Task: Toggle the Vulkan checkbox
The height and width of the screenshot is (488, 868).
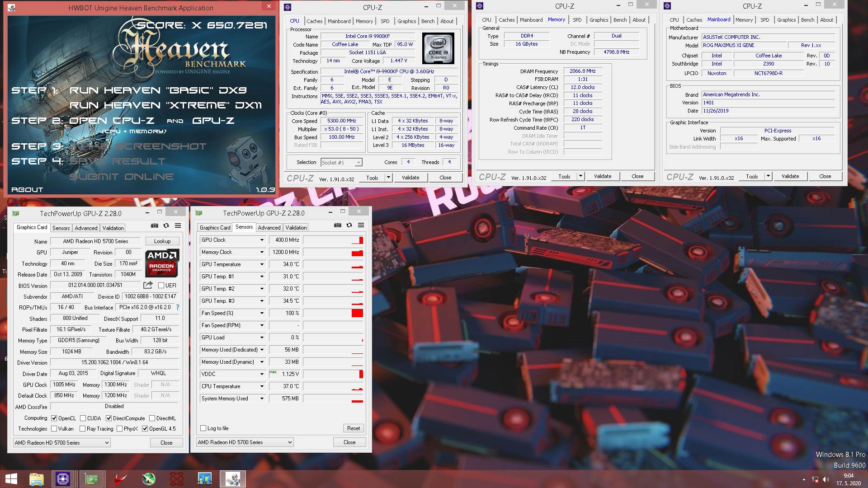Action: (54, 429)
